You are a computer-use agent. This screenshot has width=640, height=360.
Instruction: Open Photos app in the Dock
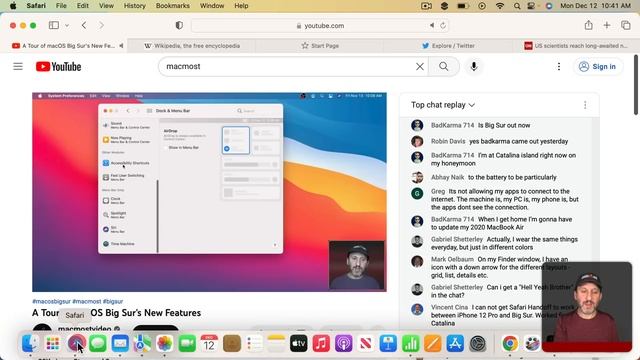pyautogui.click(x=164, y=343)
